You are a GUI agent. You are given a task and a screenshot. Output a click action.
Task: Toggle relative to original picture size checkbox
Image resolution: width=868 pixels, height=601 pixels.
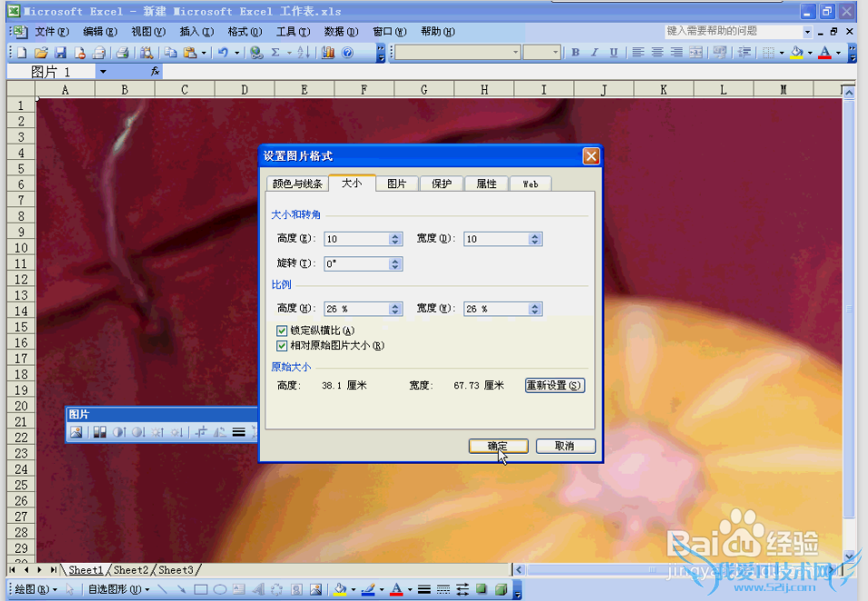[282, 346]
